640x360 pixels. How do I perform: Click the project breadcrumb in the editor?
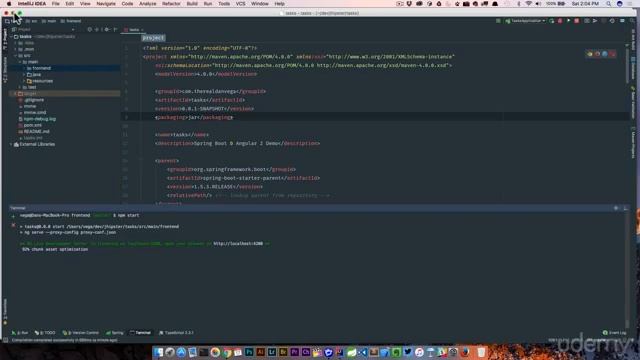pyautogui.click(x=153, y=38)
